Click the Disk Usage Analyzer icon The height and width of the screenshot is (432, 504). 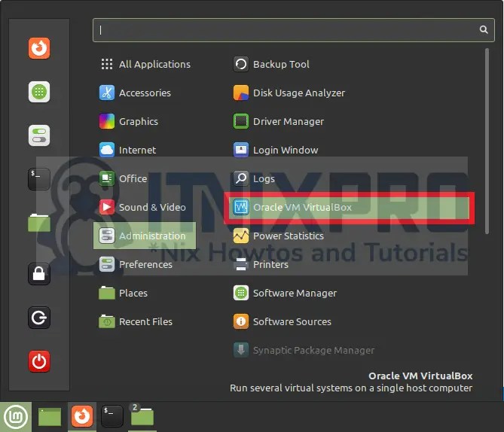click(241, 93)
